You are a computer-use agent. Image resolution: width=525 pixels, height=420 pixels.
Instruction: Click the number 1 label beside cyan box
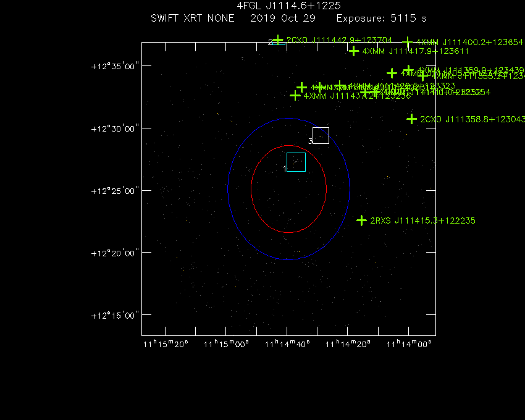click(x=285, y=169)
